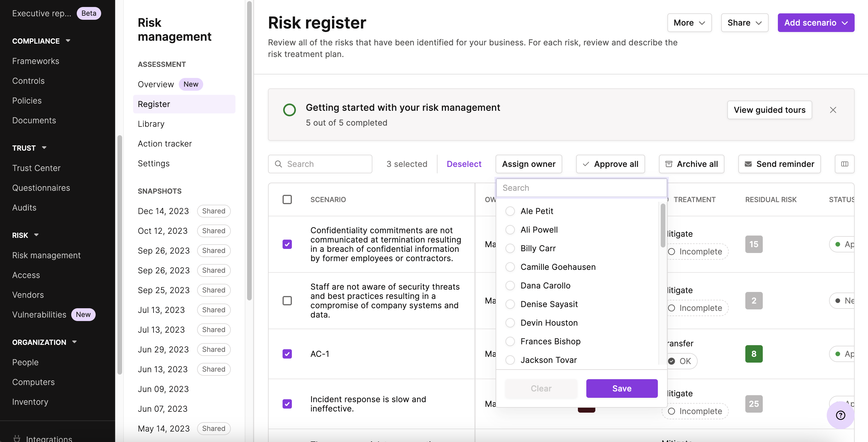Image resolution: width=868 pixels, height=442 pixels.
Task: Click the owner list scrollbar
Action: click(x=662, y=225)
